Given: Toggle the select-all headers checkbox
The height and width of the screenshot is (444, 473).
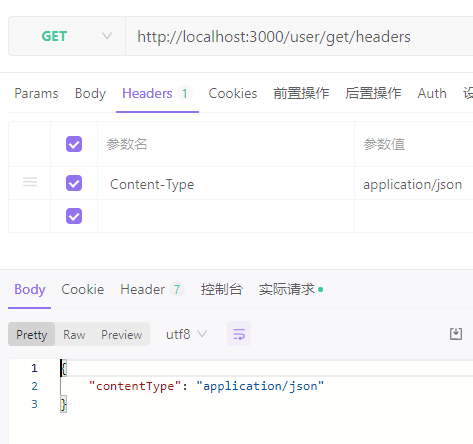Looking at the screenshot, I should click(74, 144).
